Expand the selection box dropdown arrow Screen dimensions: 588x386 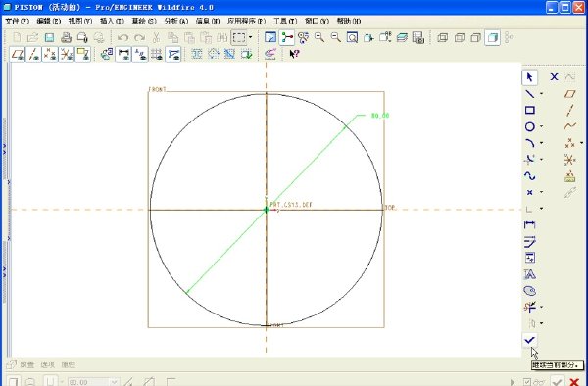click(x=251, y=37)
